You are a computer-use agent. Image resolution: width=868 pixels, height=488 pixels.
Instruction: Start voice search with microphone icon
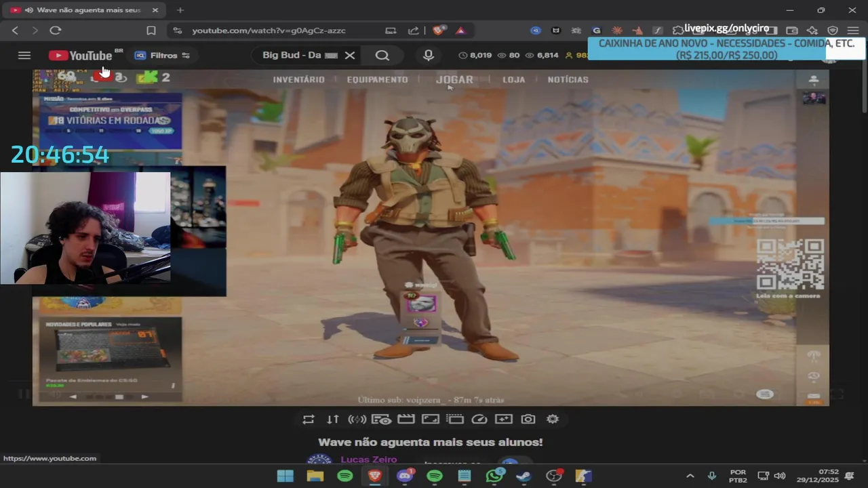click(429, 56)
